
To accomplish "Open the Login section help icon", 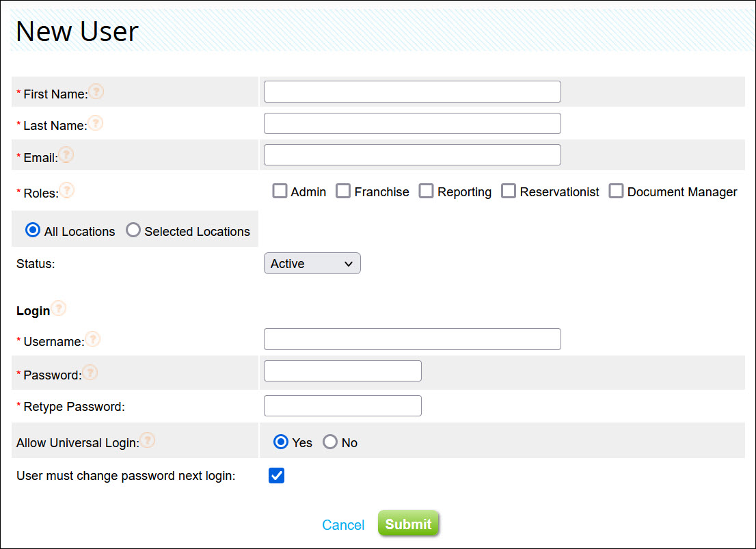I will pyautogui.click(x=59, y=308).
